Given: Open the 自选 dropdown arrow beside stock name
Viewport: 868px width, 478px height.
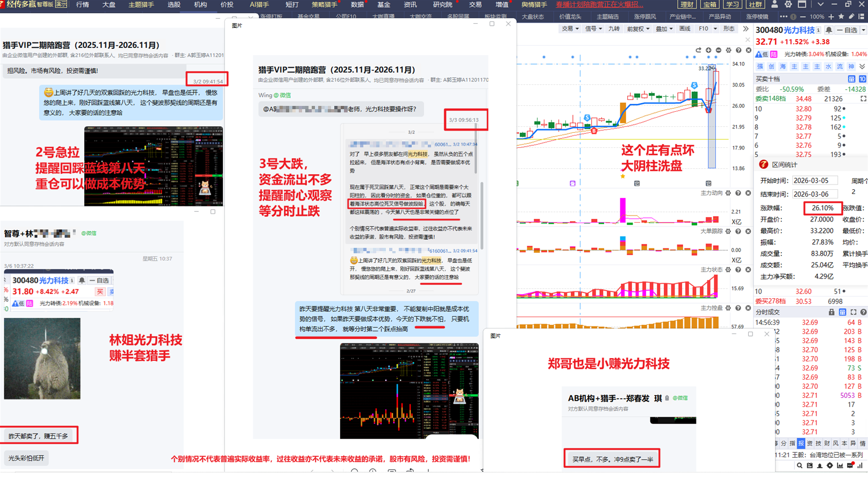Looking at the screenshot, I should click(863, 31).
